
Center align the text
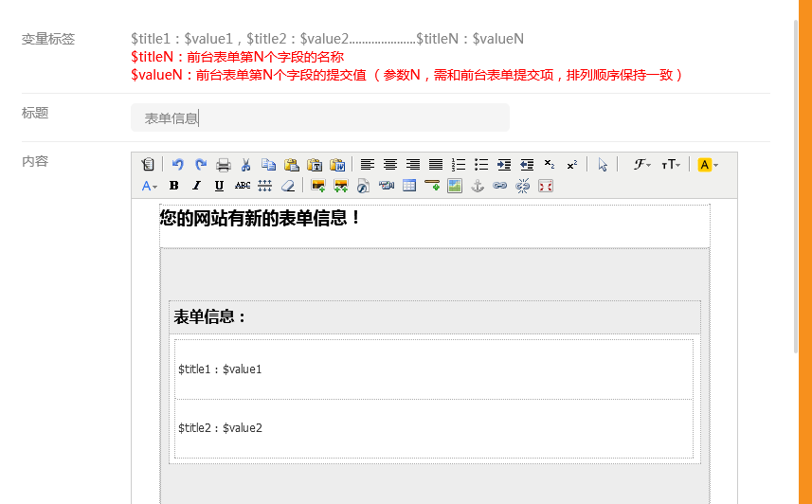[389, 165]
